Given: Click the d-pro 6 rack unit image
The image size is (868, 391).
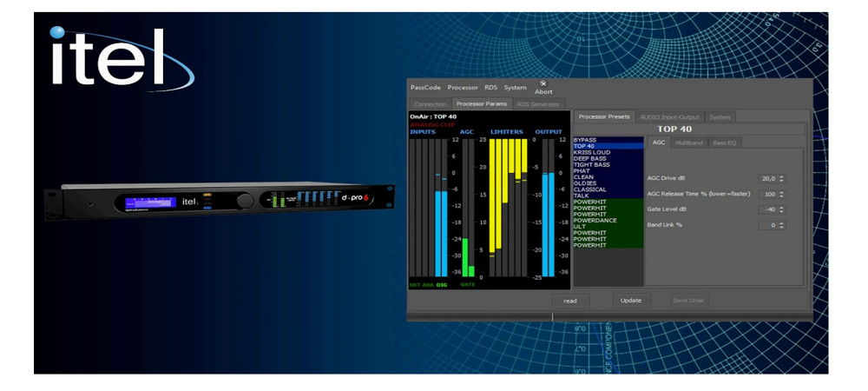Looking at the screenshot, I should click(x=220, y=201).
